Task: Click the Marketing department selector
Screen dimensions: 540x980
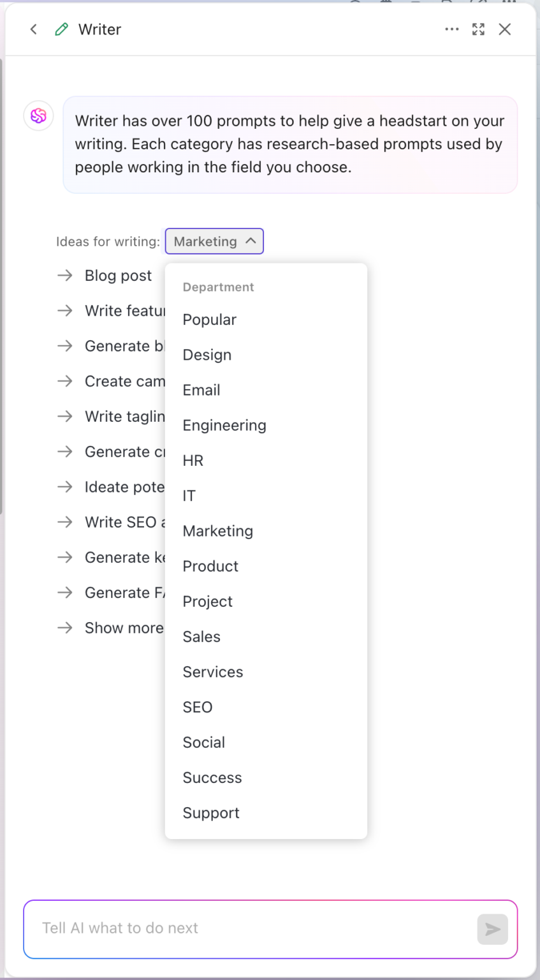Action: point(214,241)
